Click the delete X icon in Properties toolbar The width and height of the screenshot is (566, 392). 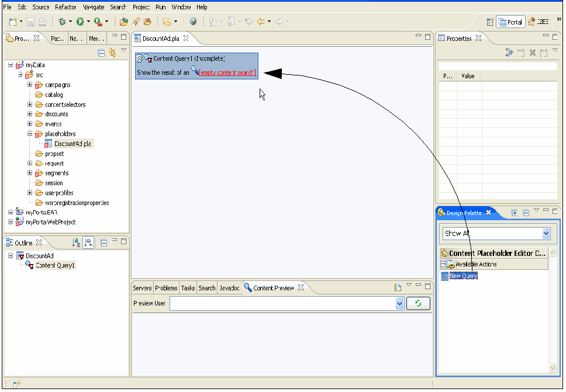click(x=533, y=53)
